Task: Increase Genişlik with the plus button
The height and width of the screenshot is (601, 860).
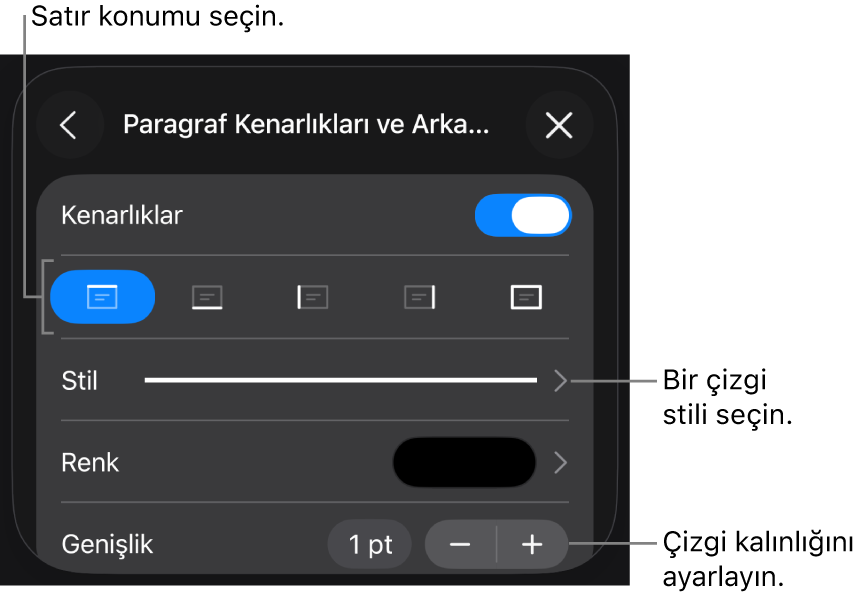Action: click(532, 545)
